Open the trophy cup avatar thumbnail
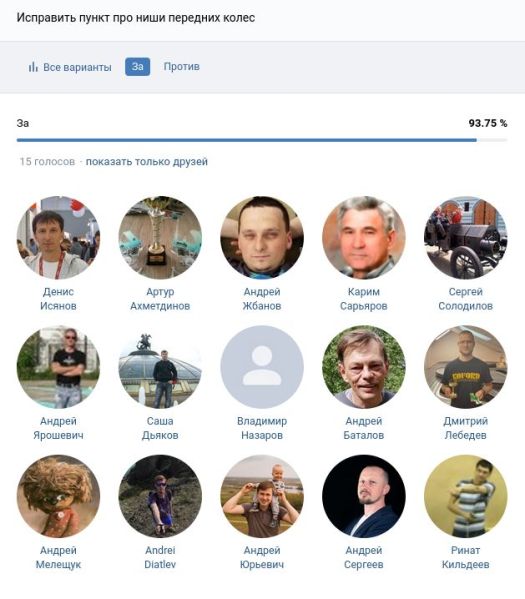525x599 pixels. click(x=160, y=238)
